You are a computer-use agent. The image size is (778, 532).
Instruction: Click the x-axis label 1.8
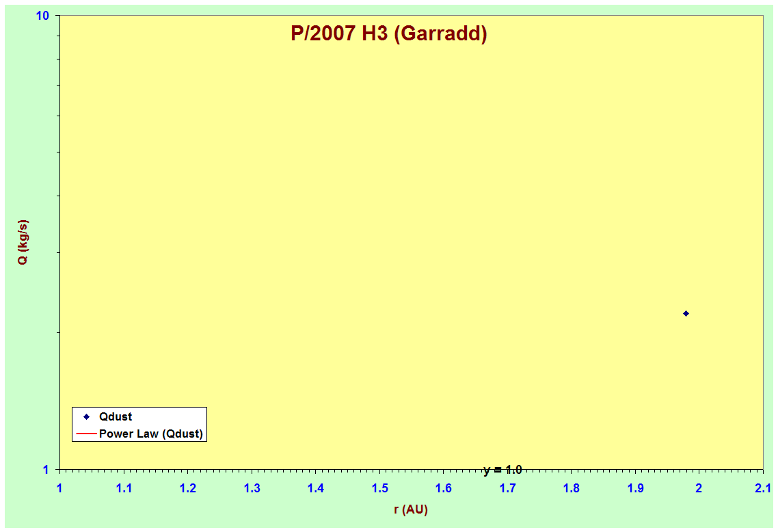pos(572,488)
